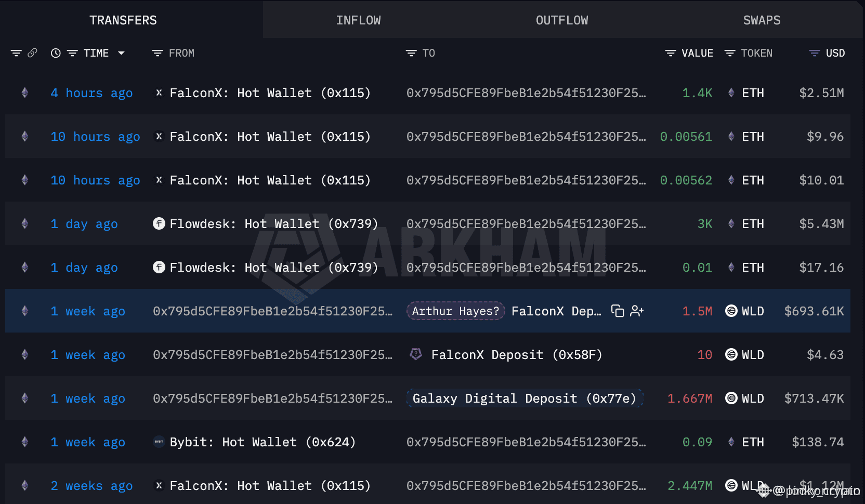Click the FalconX logo on the $2.51M row

159,93
